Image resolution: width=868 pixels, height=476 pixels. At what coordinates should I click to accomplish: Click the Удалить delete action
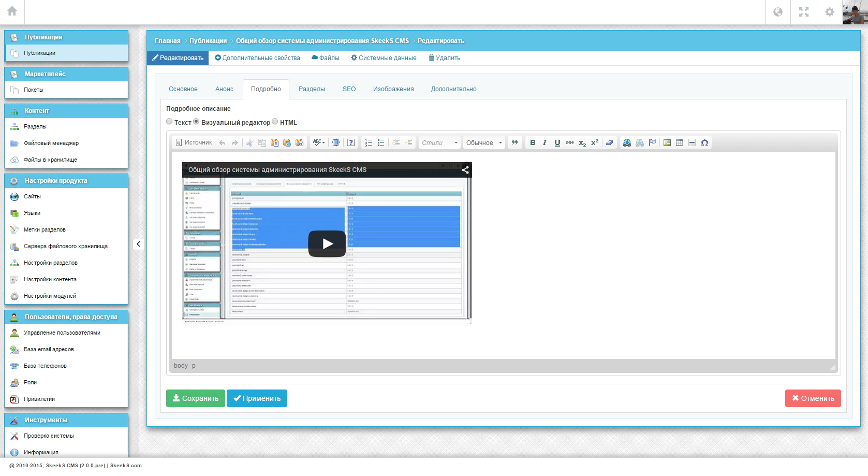click(444, 58)
